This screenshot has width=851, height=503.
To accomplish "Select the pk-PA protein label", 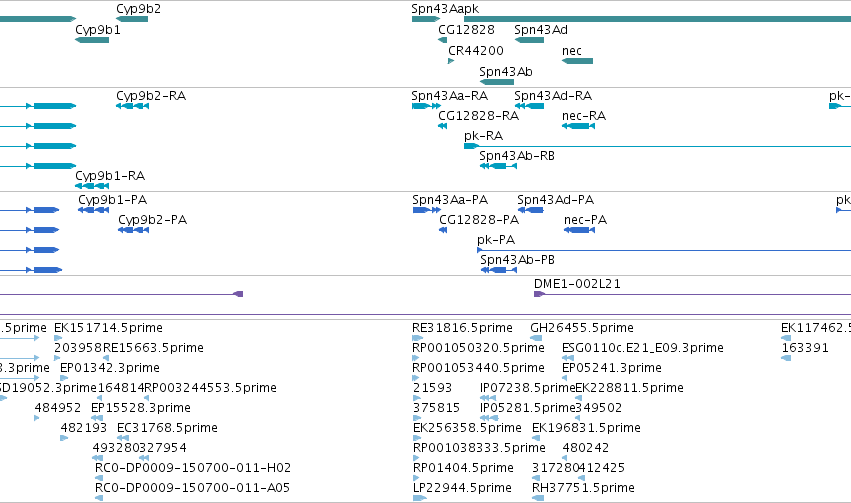I will click(496, 240).
